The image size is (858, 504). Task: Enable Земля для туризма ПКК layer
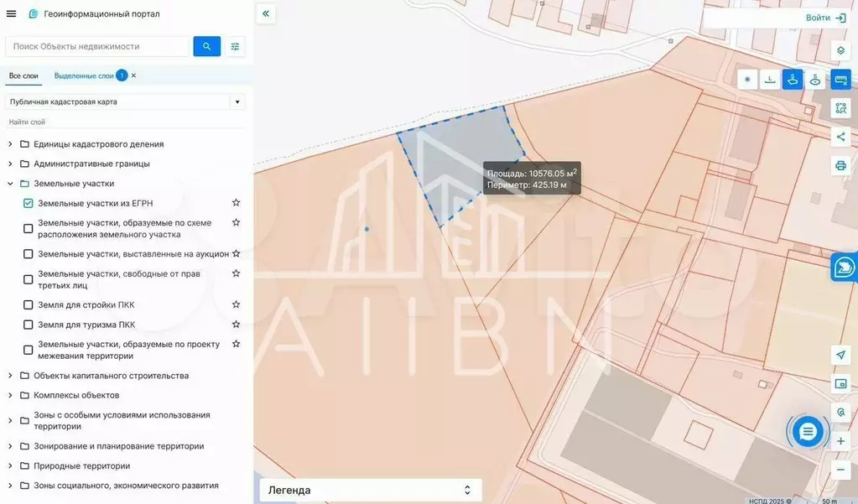[29, 325]
